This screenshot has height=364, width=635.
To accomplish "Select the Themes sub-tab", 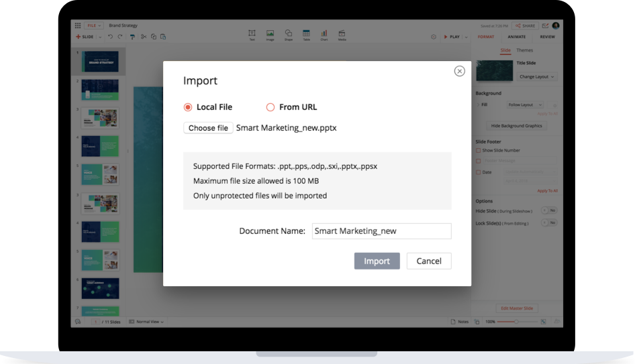I will [525, 50].
